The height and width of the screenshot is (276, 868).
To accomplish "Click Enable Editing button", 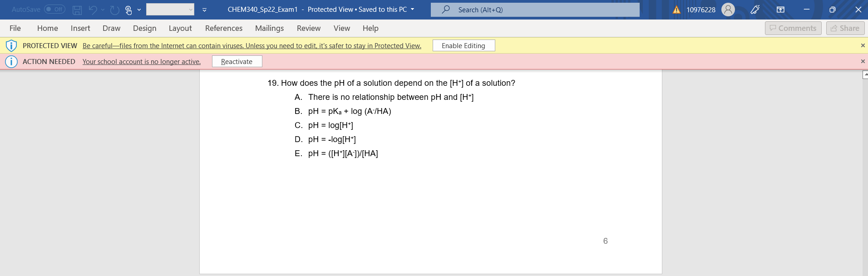I will point(464,45).
